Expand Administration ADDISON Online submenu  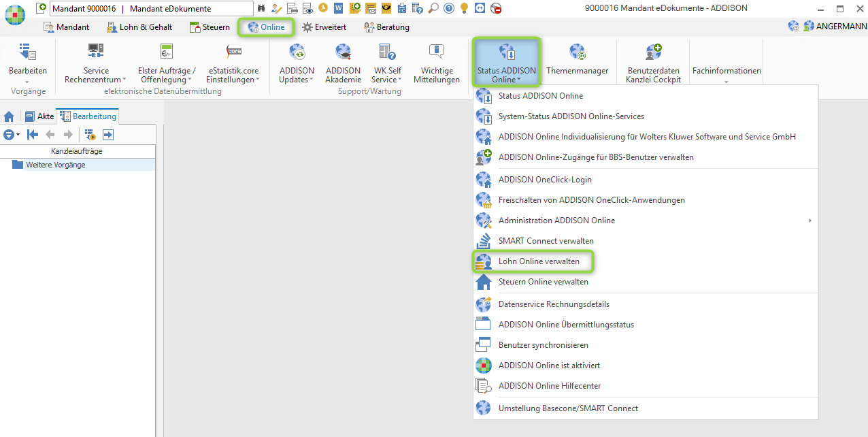point(645,221)
